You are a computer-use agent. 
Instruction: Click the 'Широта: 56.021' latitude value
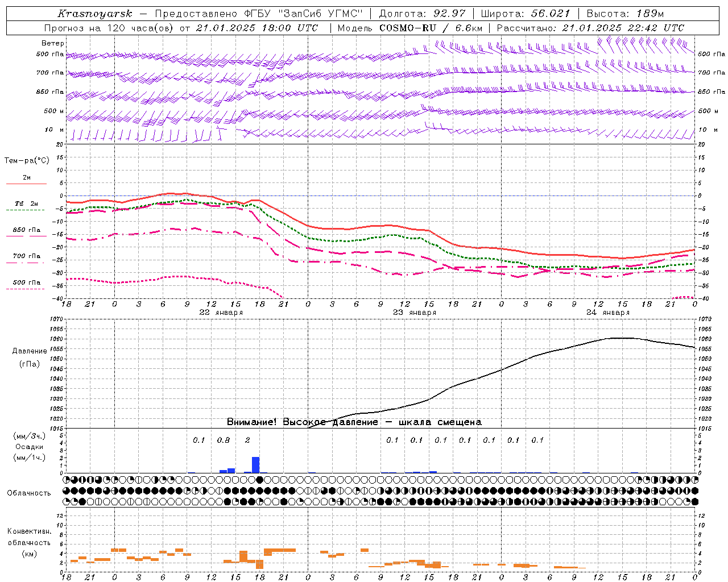point(525,14)
